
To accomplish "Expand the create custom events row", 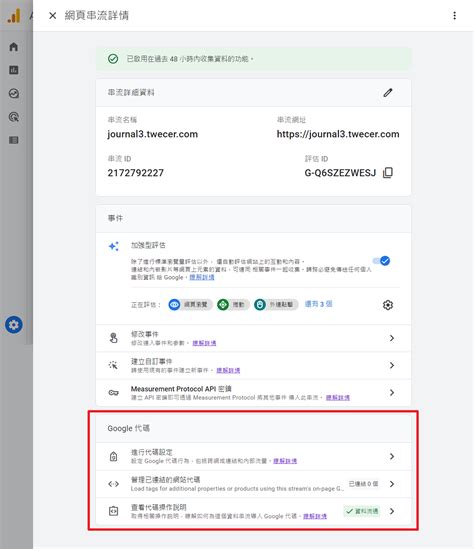I will 253,366.
